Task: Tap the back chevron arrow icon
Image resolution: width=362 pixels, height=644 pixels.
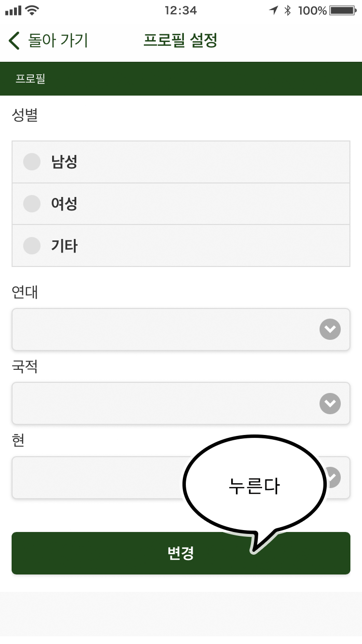Action: tap(14, 41)
